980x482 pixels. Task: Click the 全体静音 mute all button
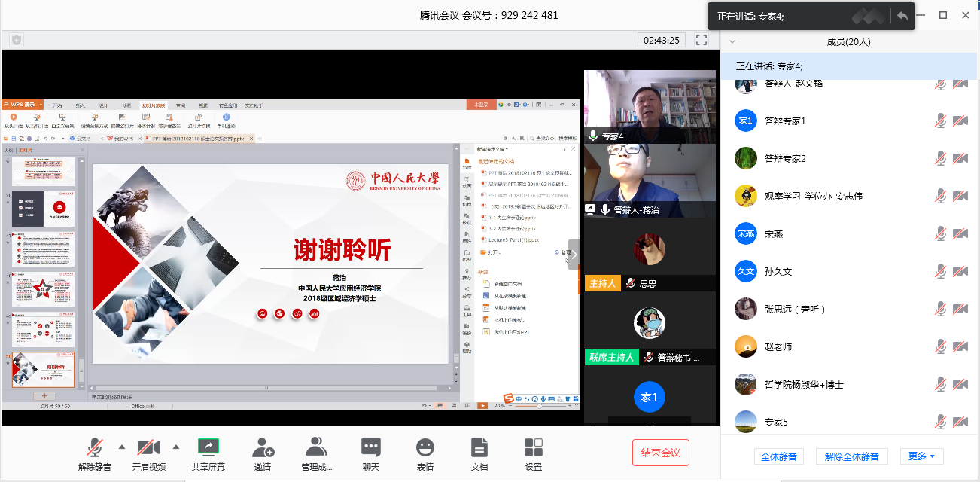click(779, 456)
